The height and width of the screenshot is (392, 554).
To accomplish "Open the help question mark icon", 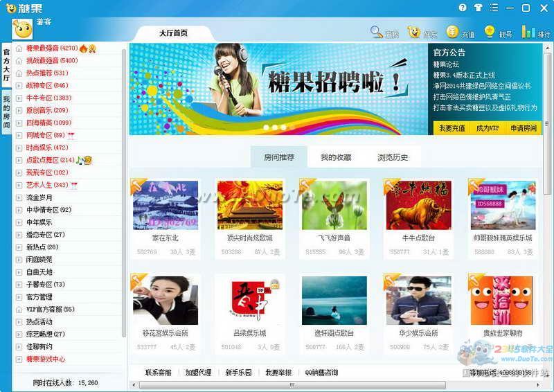I will (463, 8).
